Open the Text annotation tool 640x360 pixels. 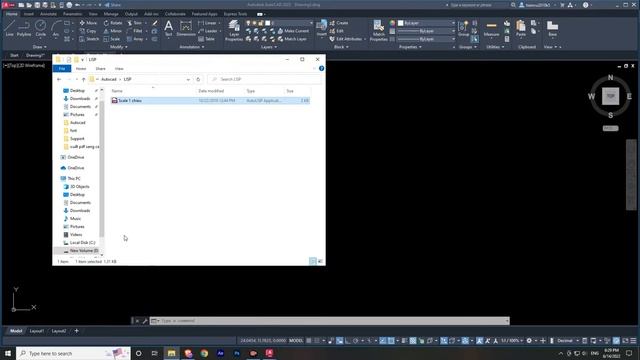[169, 29]
